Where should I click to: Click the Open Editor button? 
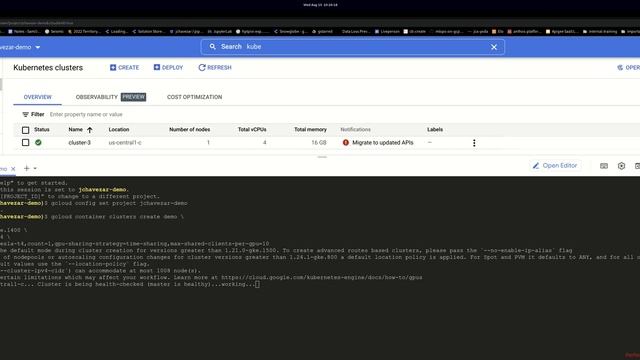[x=555, y=166]
